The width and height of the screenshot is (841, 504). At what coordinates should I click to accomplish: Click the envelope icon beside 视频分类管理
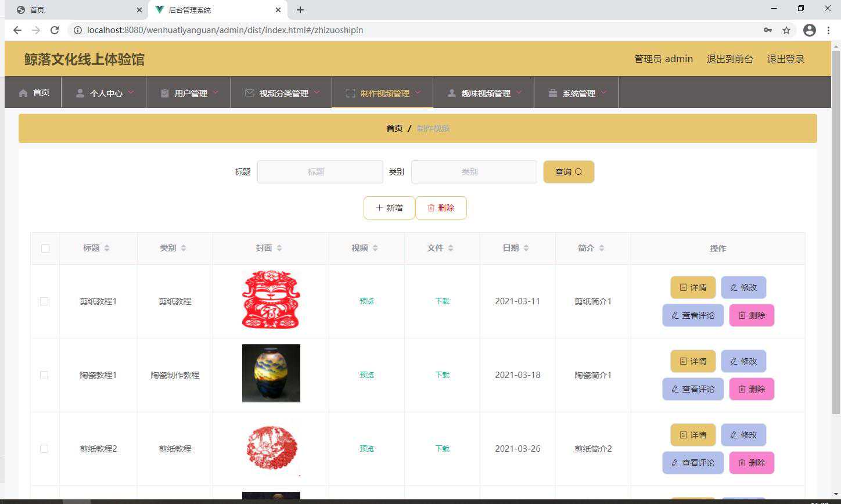[250, 93]
